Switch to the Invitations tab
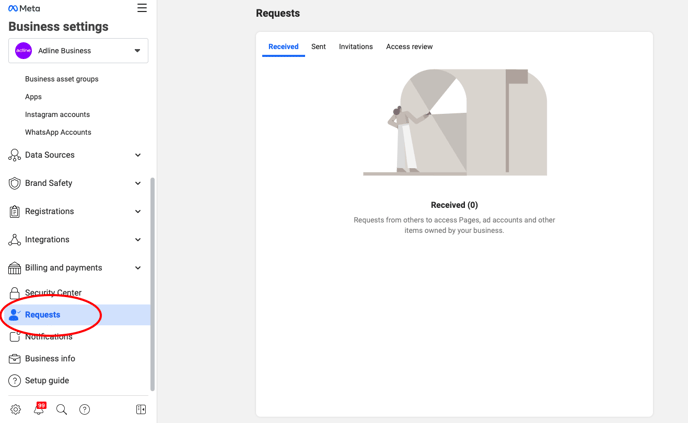The image size is (688, 423). point(356,47)
